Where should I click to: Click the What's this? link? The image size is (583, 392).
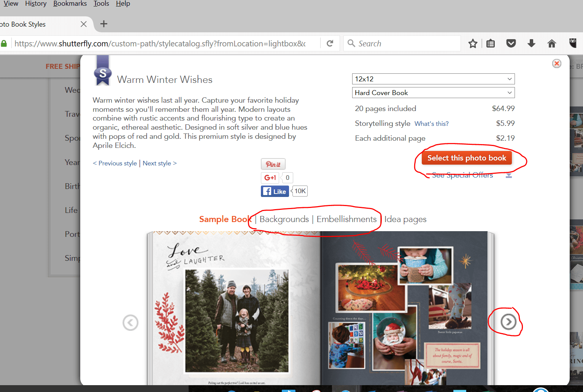(432, 124)
